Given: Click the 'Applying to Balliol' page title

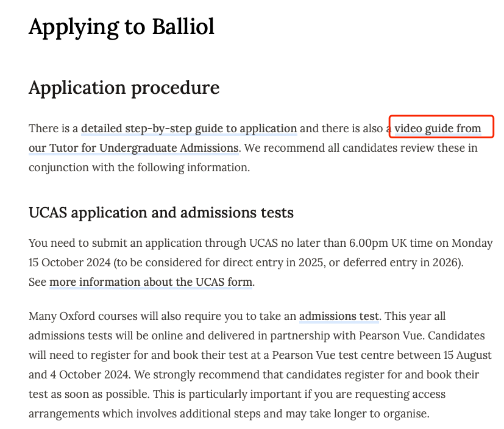Looking at the screenshot, I should [121, 27].
